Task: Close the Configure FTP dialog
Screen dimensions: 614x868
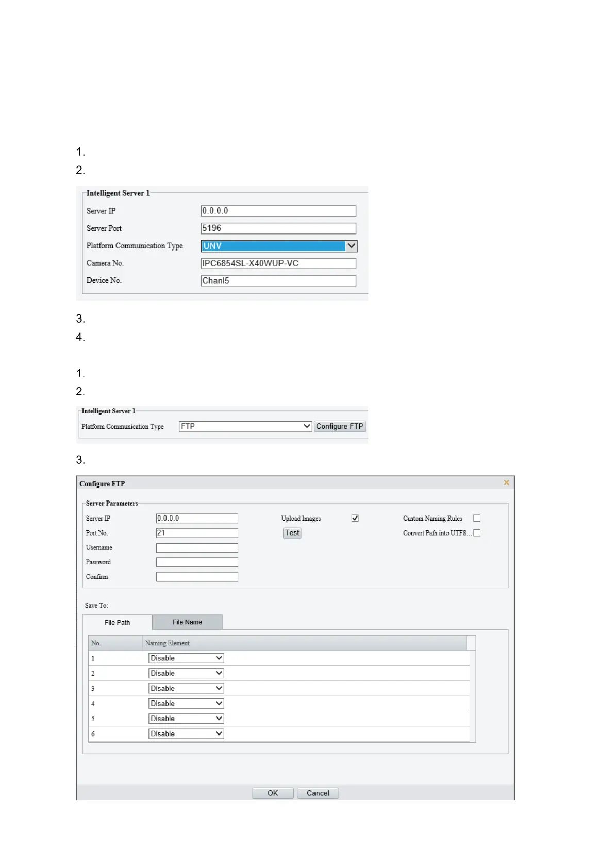Action: pos(506,482)
